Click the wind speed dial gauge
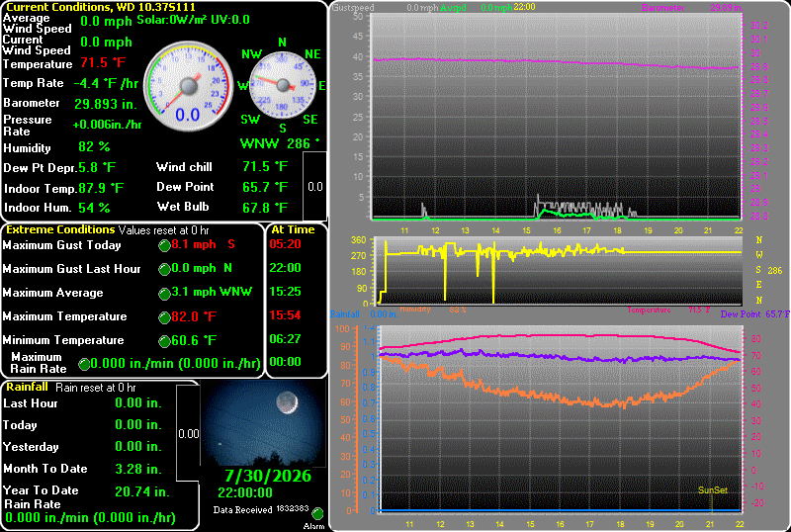This screenshot has width=791, height=532. pyautogui.click(x=189, y=86)
